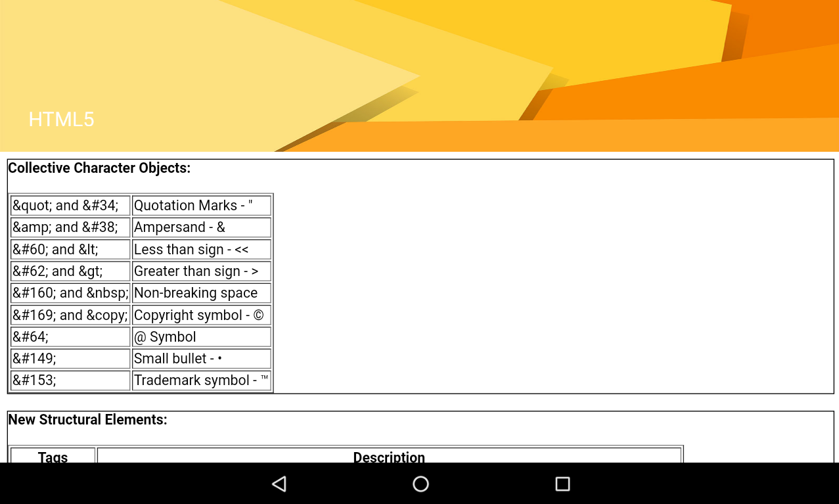Tap the 'Description' column header

click(x=389, y=456)
